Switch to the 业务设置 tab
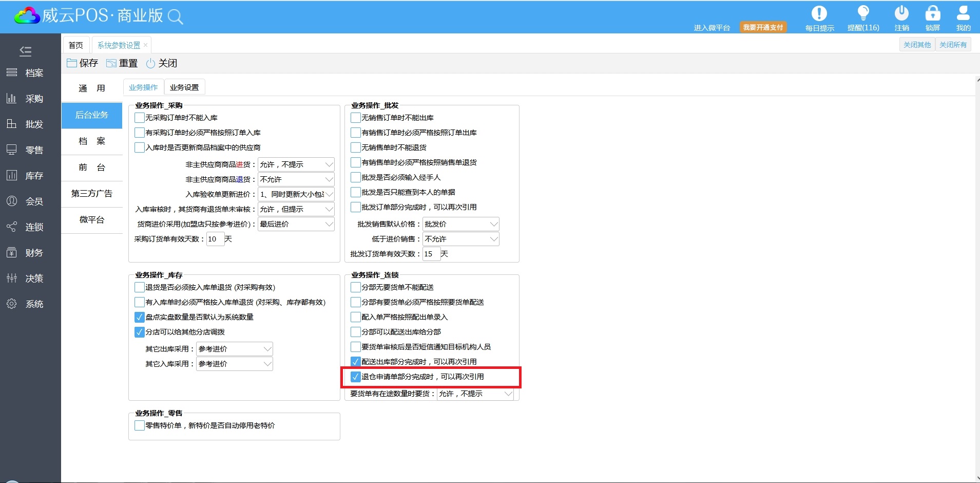980x483 pixels. click(184, 87)
